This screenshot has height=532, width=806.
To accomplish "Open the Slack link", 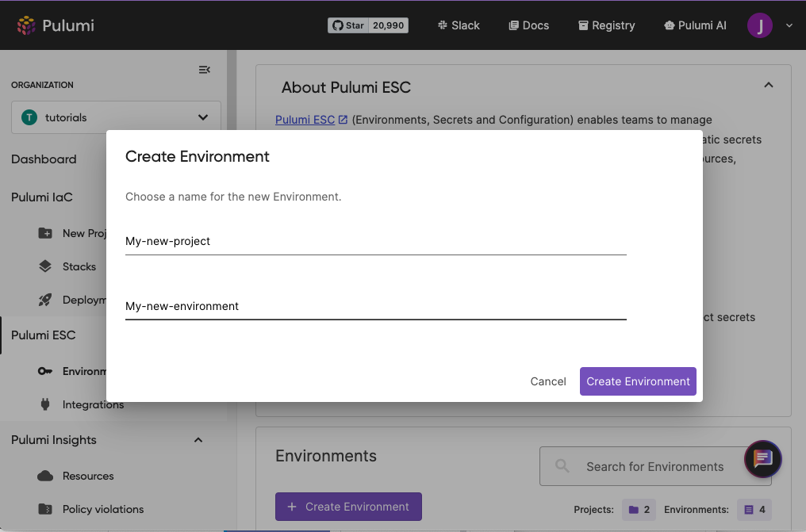I will (459, 25).
